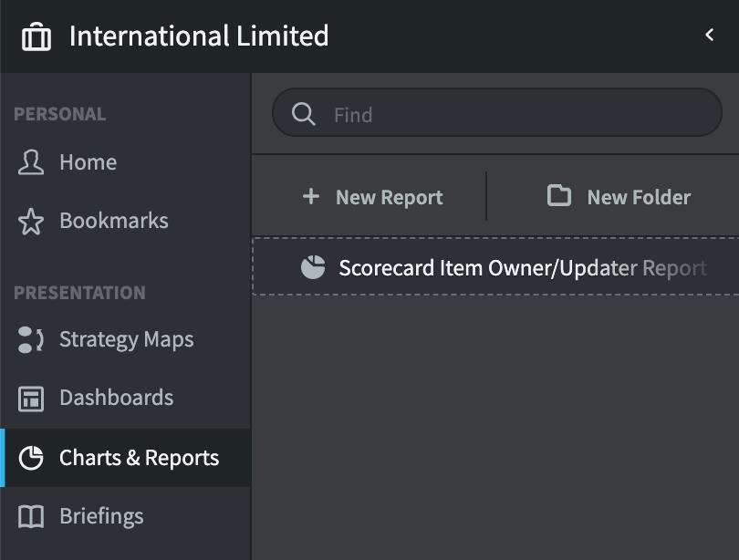Click the plus icon beside New Report
This screenshot has width=739, height=560.
tap(311, 196)
